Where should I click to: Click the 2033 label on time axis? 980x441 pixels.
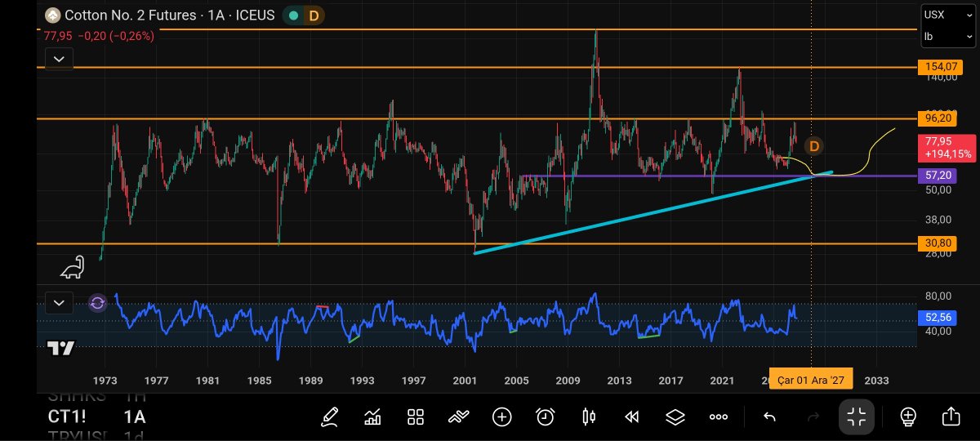click(877, 381)
